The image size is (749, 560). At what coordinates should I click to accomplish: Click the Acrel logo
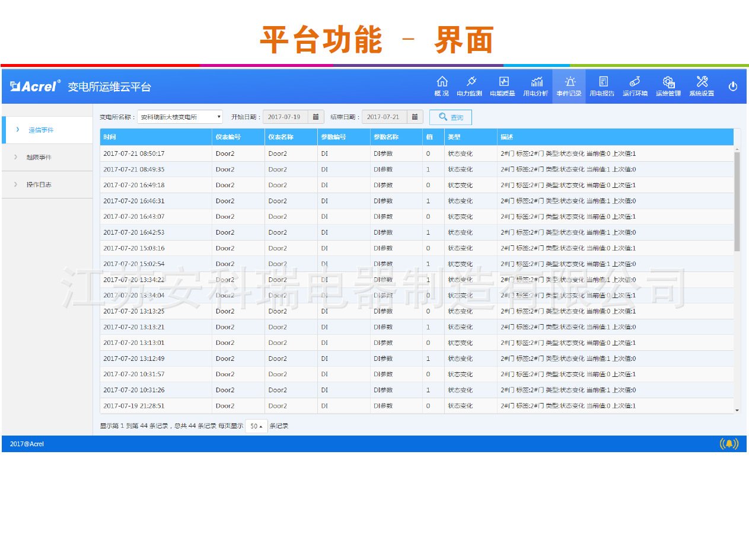coord(35,87)
